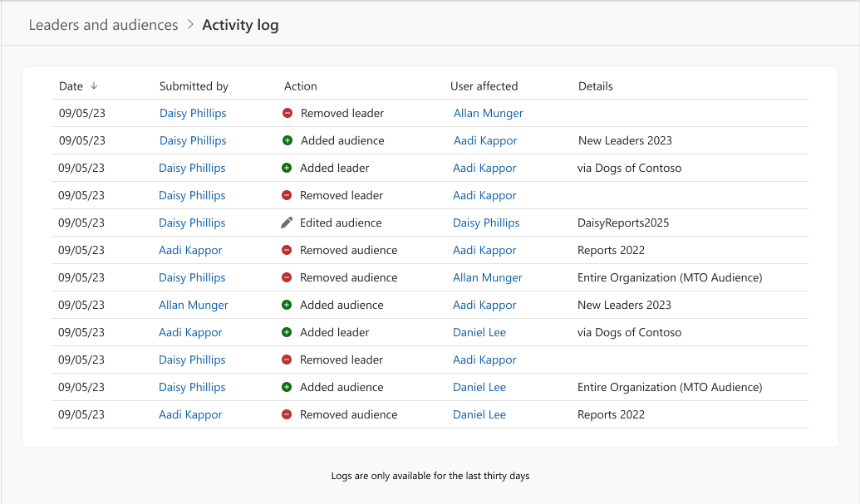Click the red Removed leader icon beside Allan Munger

point(287,113)
